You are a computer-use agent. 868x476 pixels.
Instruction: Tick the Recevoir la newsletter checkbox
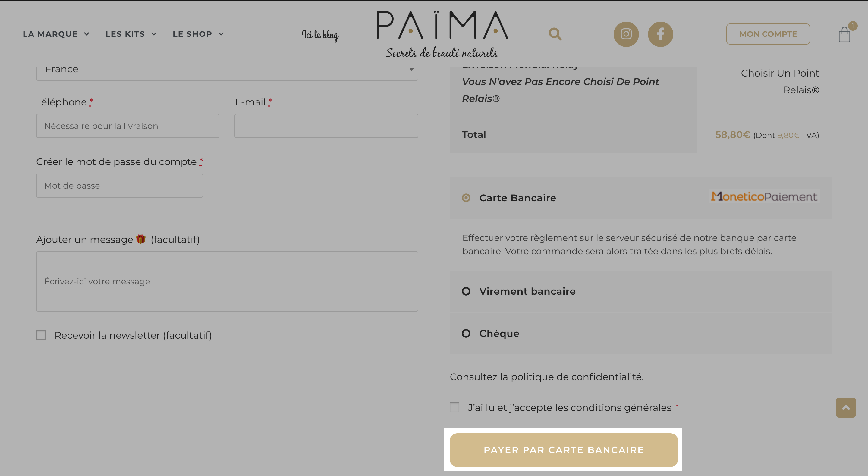[41, 335]
